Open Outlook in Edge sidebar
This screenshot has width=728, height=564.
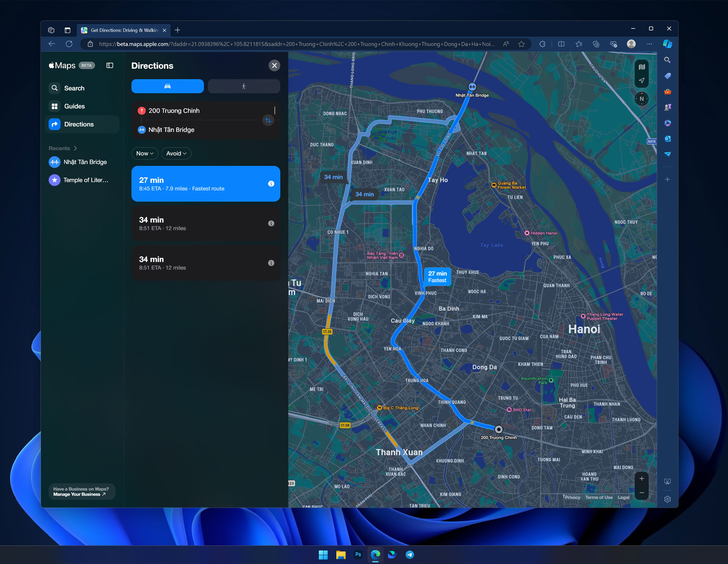click(x=667, y=139)
